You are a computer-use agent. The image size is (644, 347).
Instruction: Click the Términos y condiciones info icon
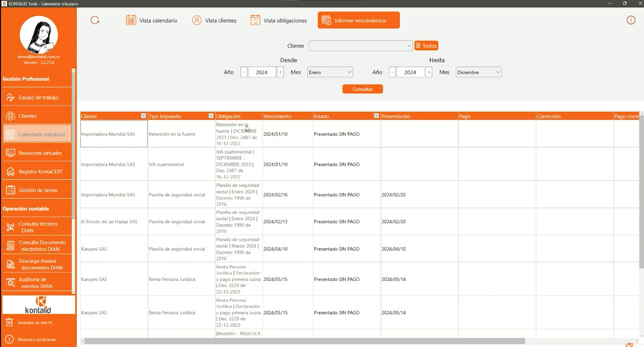coord(9,339)
